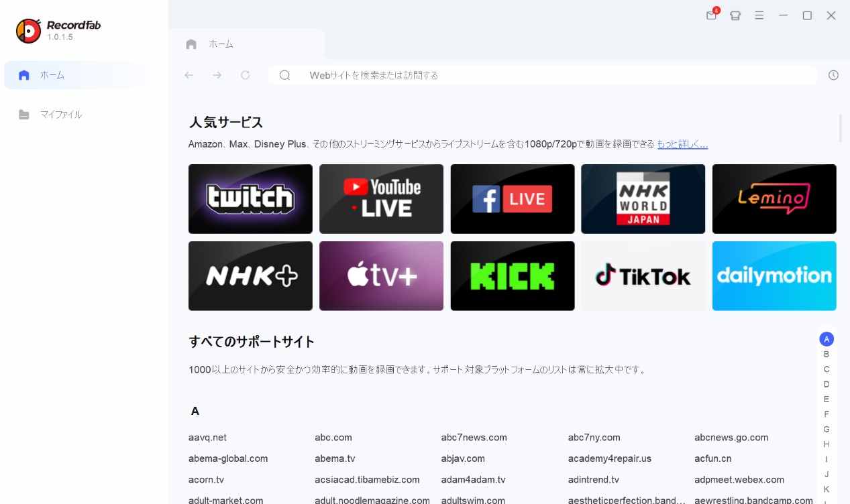850x504 pixels.
Task: Click the RecordFab logo icon
Action: coord(29,31)
